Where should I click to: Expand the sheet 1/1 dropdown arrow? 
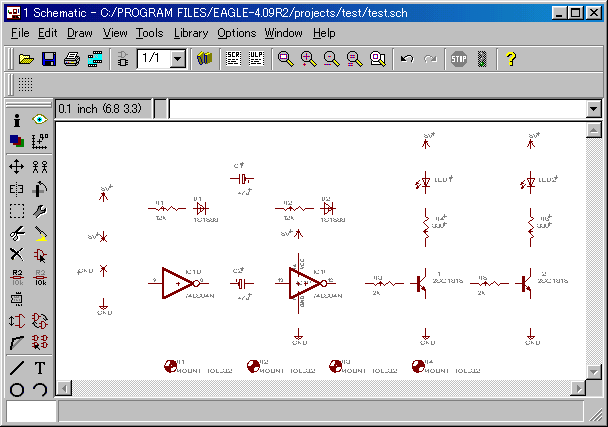178,59
